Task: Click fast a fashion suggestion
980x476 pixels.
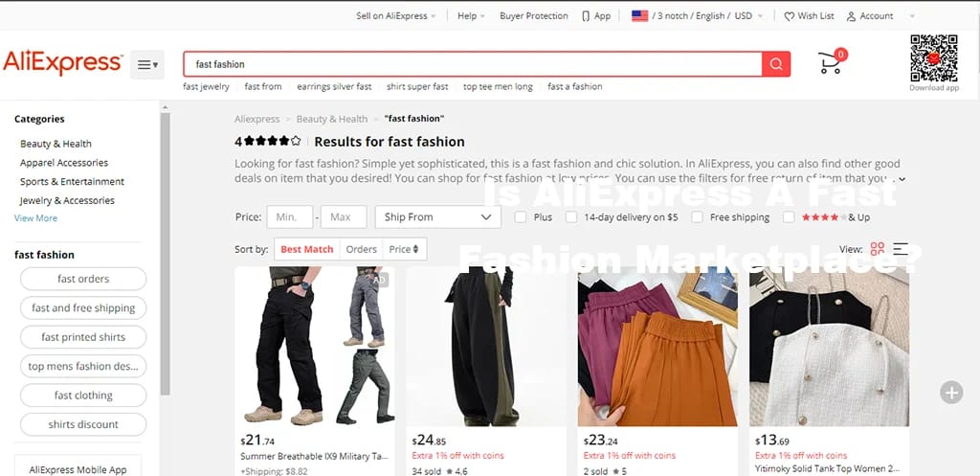Action: coord(575,87)
